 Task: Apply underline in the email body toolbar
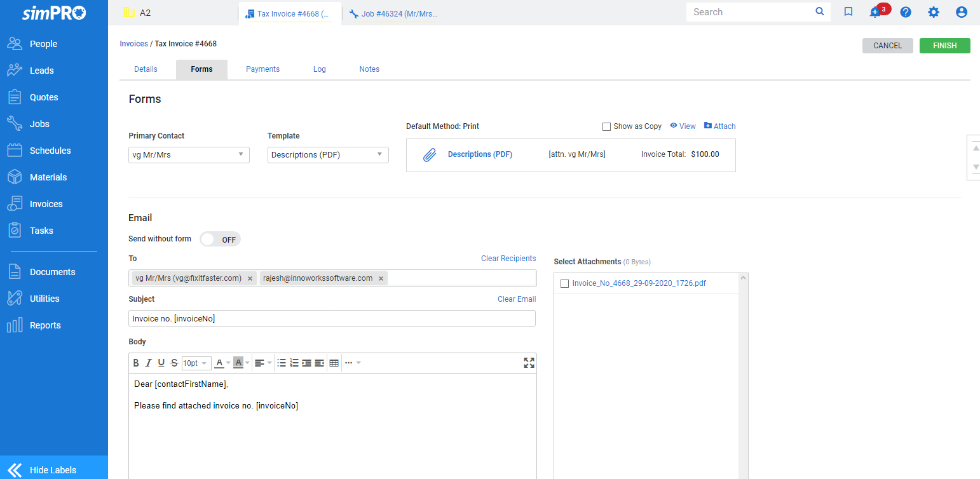click(x=161, y=363)
